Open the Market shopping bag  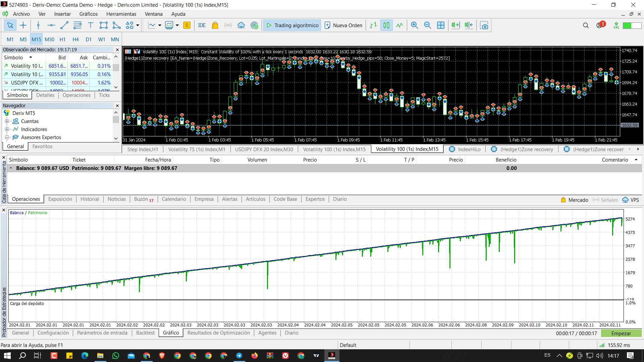point(215,25)
